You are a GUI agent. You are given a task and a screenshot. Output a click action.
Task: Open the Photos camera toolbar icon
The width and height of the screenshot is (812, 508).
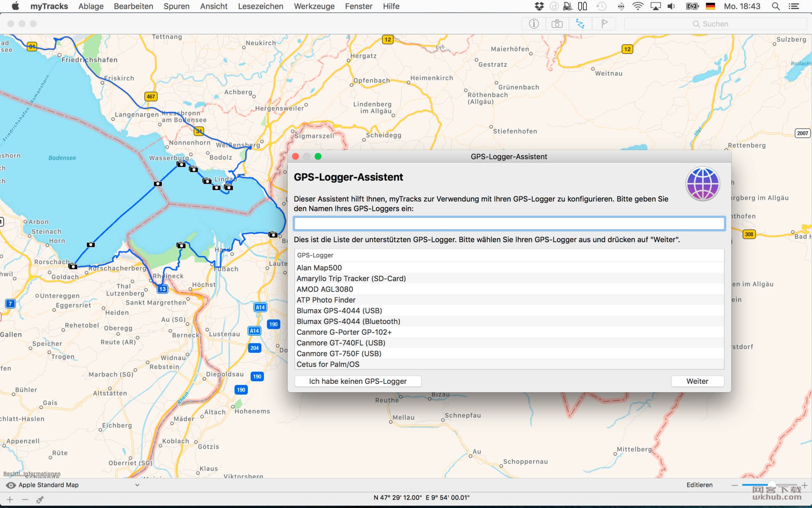(557, 24)
